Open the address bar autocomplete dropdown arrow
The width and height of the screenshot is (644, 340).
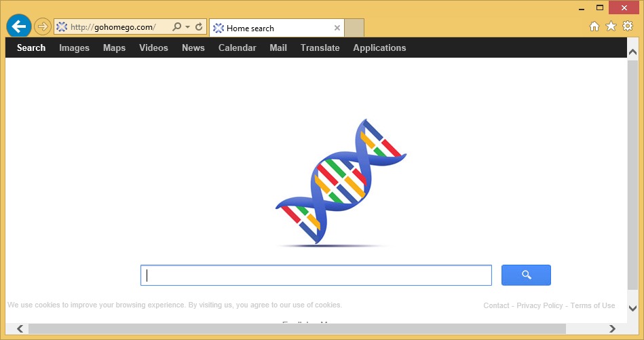tap(188, 26)
